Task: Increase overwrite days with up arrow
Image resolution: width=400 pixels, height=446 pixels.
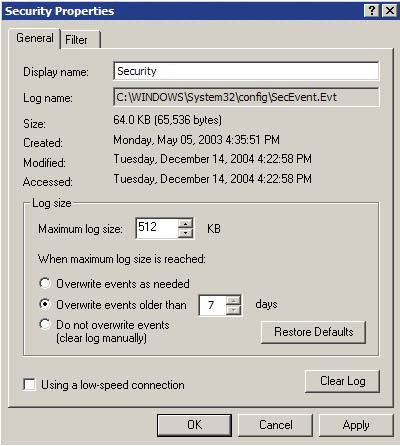Action: [234, 300]
